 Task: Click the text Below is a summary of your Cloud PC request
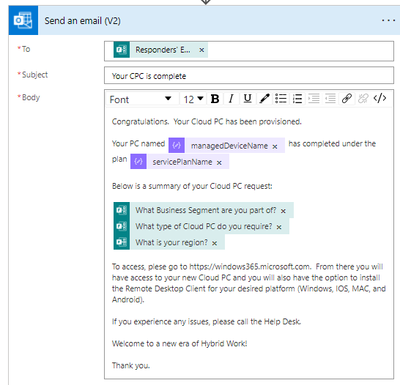[192, 186]
